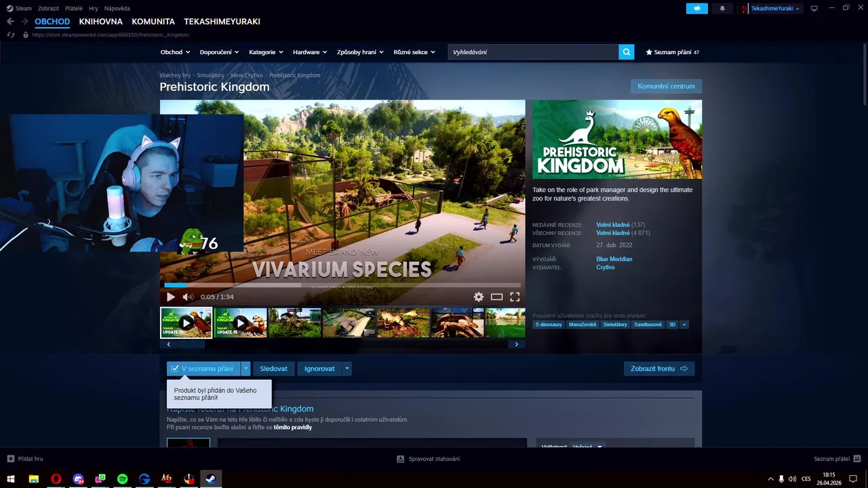
Task: Click the Simulátory breadcrumb link
Action: pyautogui.click(x=210, y=75)
